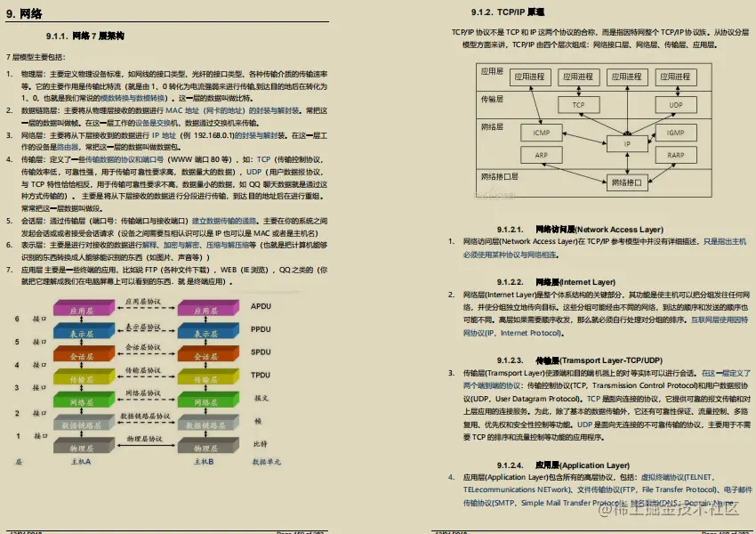Image resolution: width=756 pixels, height=534 pixels.
Task: Click the RARP box in the TCP/IP diagram
Action: coord(677,157)
